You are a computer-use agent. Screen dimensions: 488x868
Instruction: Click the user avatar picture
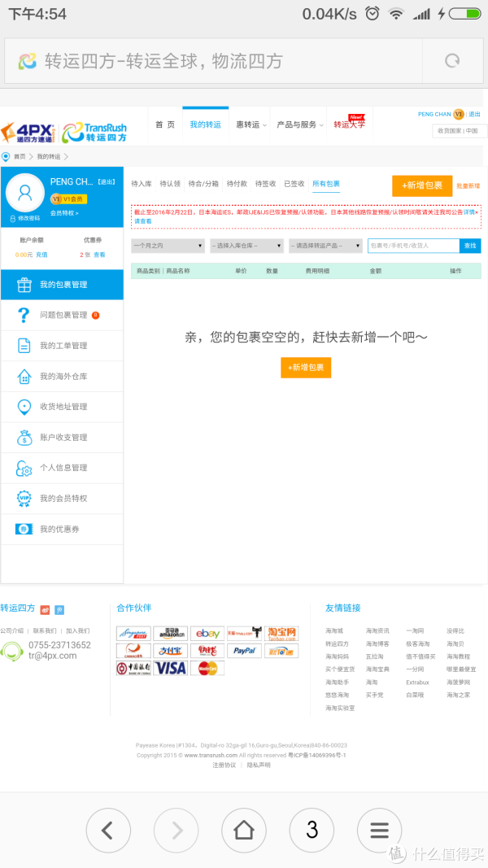[x=25, y=193]
